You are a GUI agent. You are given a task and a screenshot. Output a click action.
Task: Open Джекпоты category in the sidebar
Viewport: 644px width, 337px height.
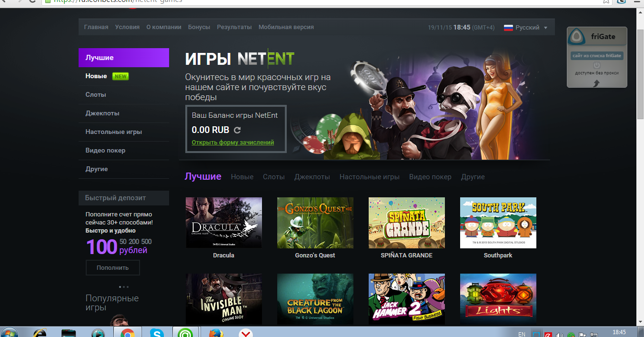(x=102, y=113)
